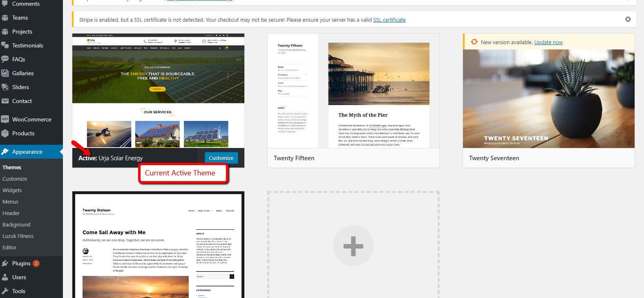The width and height of the screenshot is (644, 298).
Task: Open the Header submenu item
Action: pos(11,213)
